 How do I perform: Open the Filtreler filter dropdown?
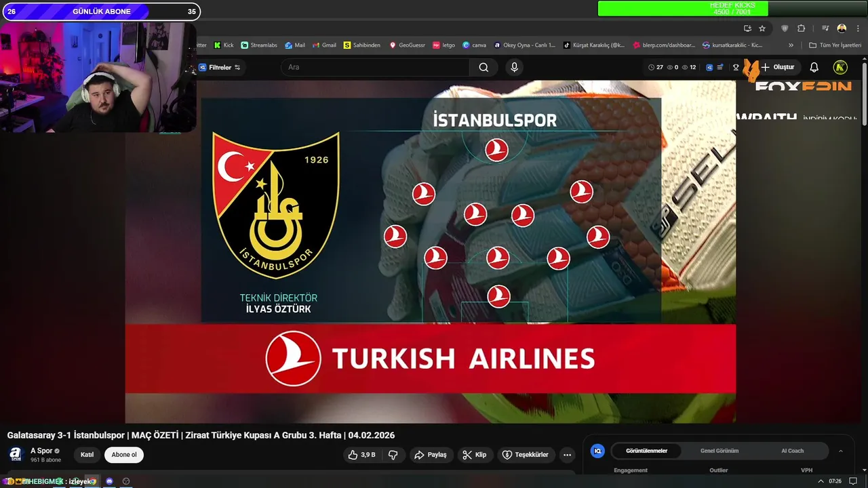pyautogui.click(x=219, y=67)
